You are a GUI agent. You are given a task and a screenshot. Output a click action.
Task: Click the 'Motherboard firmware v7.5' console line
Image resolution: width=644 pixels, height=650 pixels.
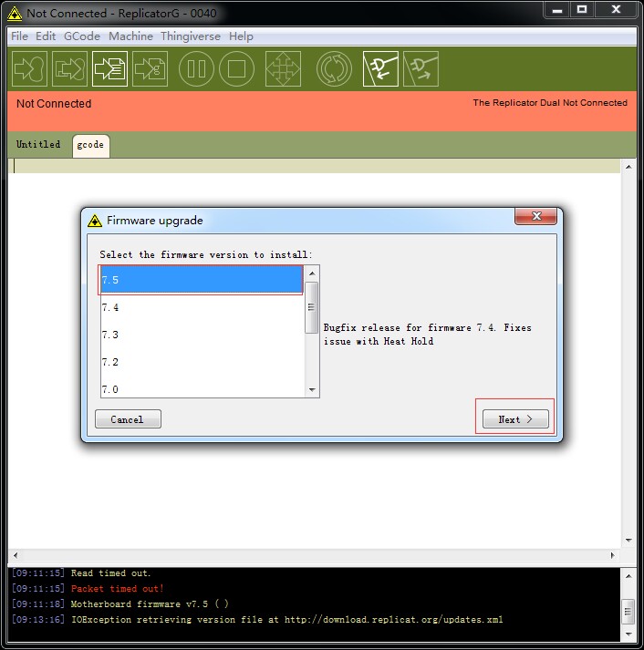pyautogui.click(x=150, y=604)
